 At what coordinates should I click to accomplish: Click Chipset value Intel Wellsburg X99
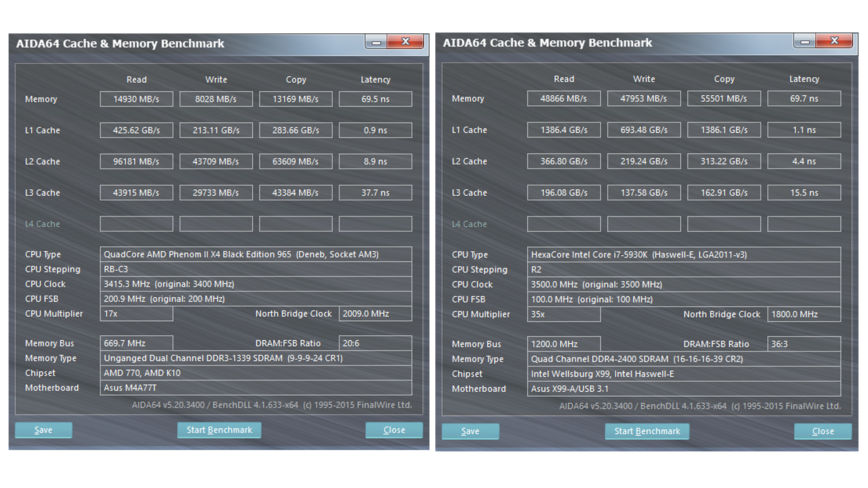(684, 374)
